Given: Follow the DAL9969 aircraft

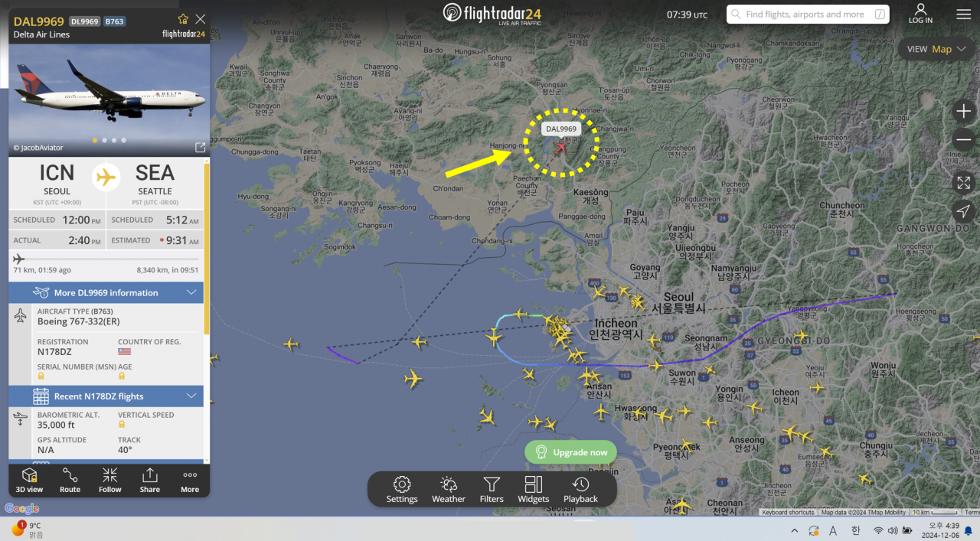Looking at the screenshot, I should tap(109, 481).
